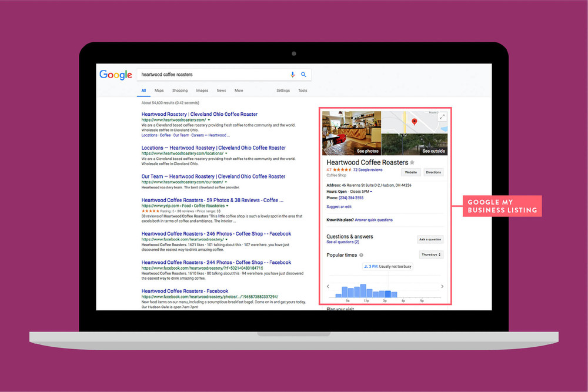588x392 pixels.
Task: Click the Careers — Heartwood sitelink
Action: (211, 135)
